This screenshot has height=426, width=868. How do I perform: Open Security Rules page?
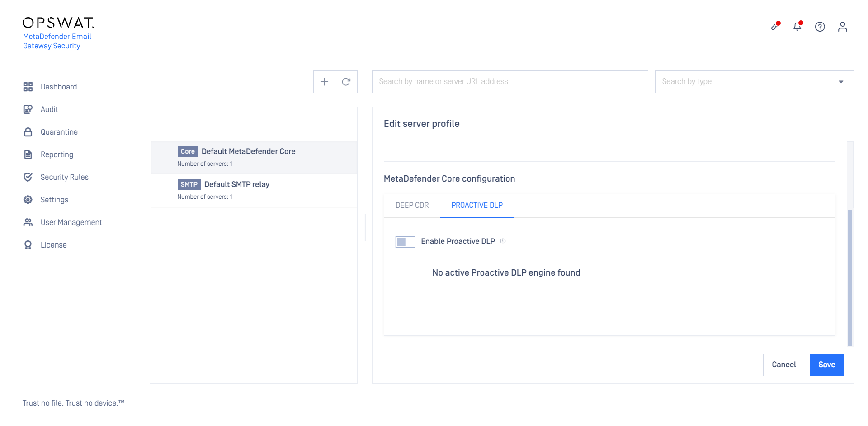point(65,177)
